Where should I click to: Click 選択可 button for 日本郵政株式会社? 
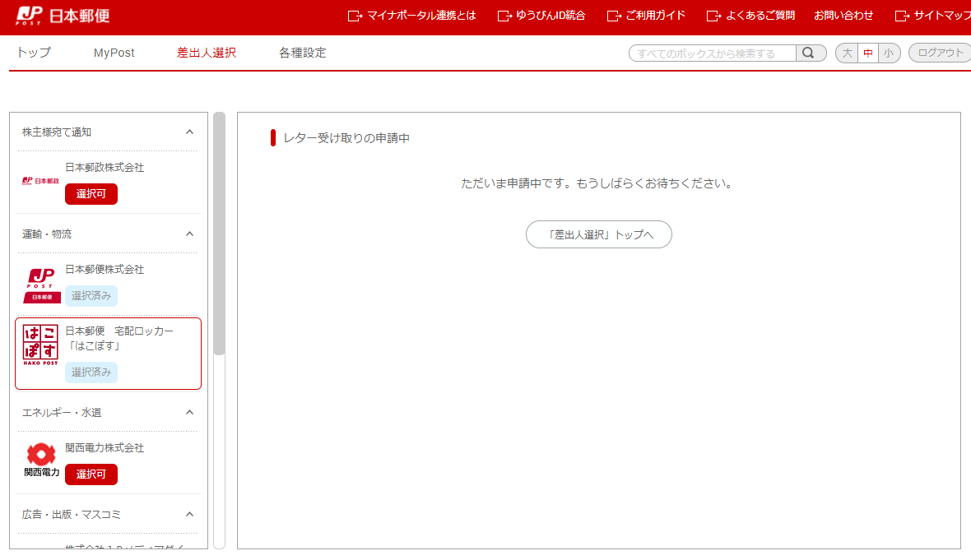[x=91, y=194]
